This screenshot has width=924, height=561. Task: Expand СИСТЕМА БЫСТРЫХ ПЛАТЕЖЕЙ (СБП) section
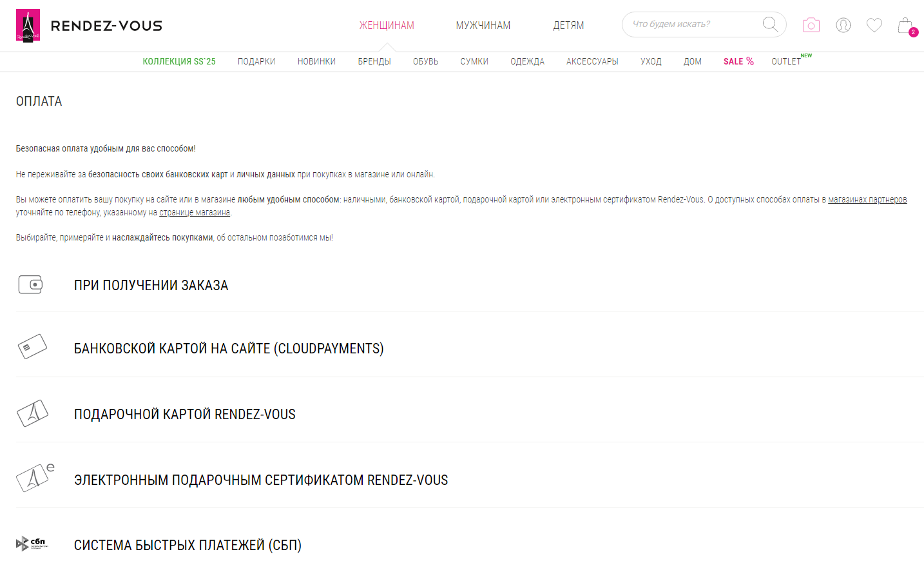tap(188, 545)
